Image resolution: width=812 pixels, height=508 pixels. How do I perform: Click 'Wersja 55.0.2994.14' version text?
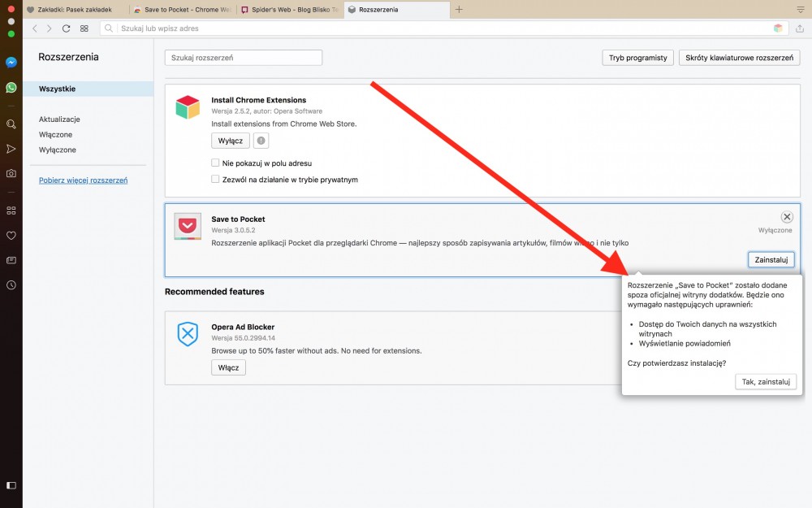pyautogui.click(x=243, y=338)
